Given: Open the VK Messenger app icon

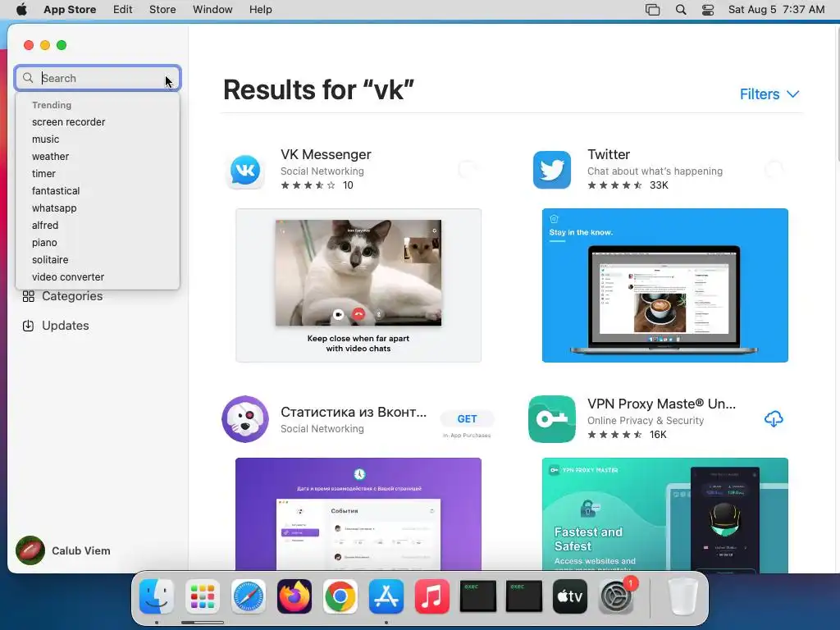Looking at the screenshot, I should [245, 171].
